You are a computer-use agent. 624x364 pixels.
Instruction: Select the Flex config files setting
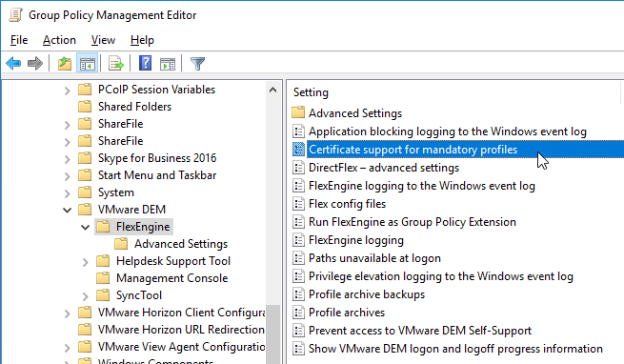tap(347, 204)
